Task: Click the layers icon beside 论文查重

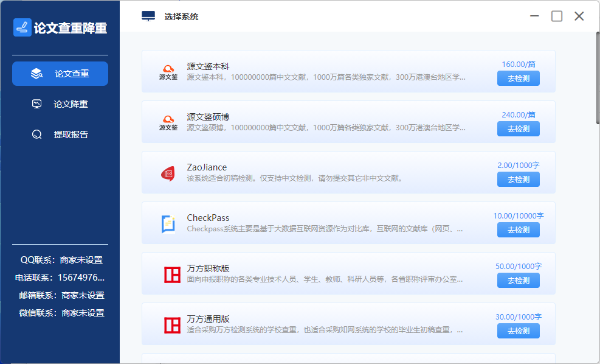Action: click(x=37, y=73)
